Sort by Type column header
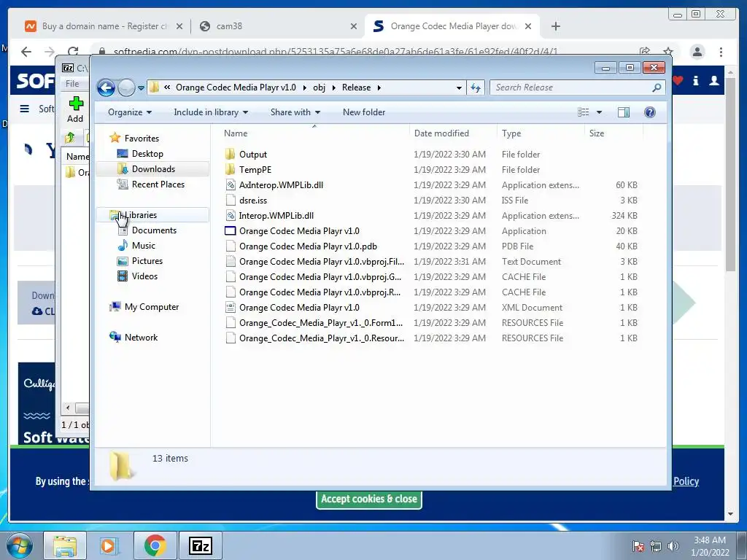The width and height of the screenshot is (747, 560). tap(541, 133)
